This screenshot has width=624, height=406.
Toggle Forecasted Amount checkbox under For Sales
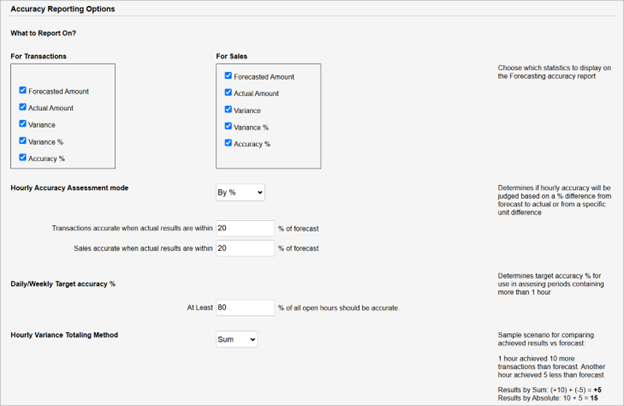(228, 76)
